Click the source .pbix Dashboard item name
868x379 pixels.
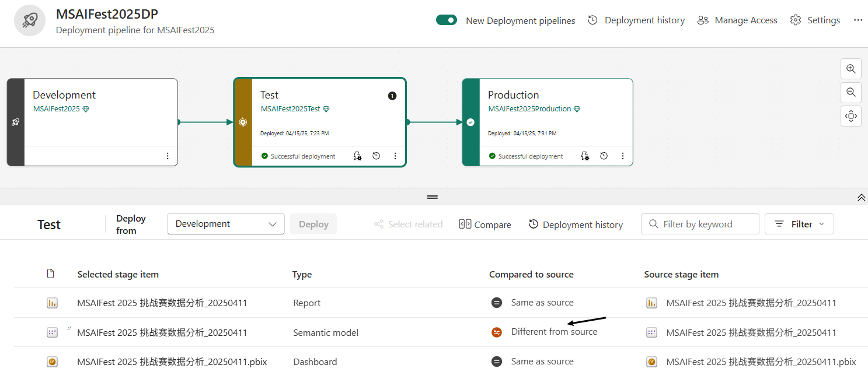(x=761, y=362)
